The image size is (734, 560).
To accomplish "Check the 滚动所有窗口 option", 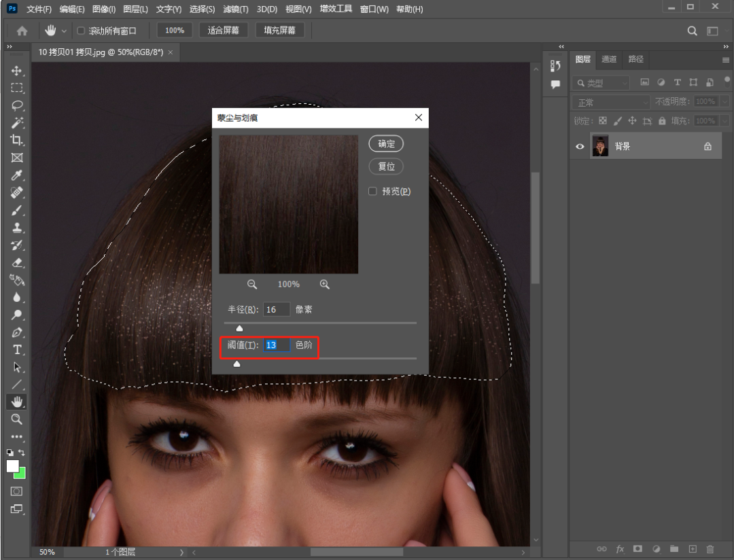I will click(82, 31).
